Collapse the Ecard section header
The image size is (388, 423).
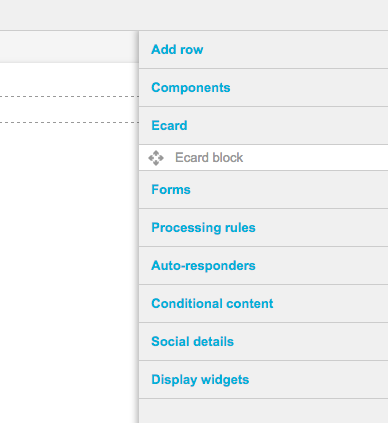pyautogui.click(x=169, y=126)
